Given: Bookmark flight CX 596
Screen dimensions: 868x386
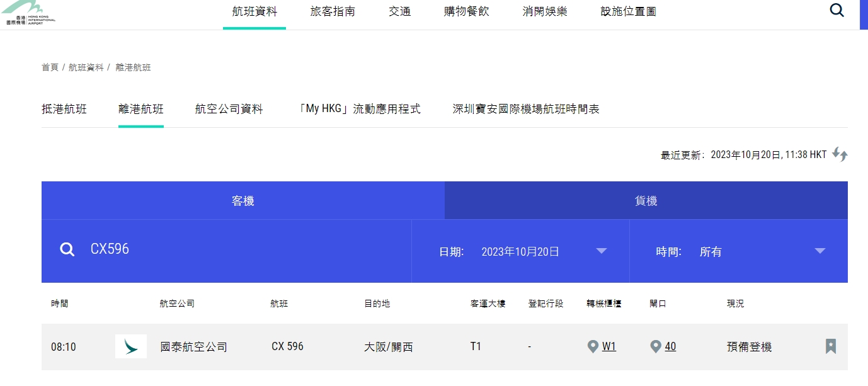Looking at the screenshot, I should [x=831, y=346].
